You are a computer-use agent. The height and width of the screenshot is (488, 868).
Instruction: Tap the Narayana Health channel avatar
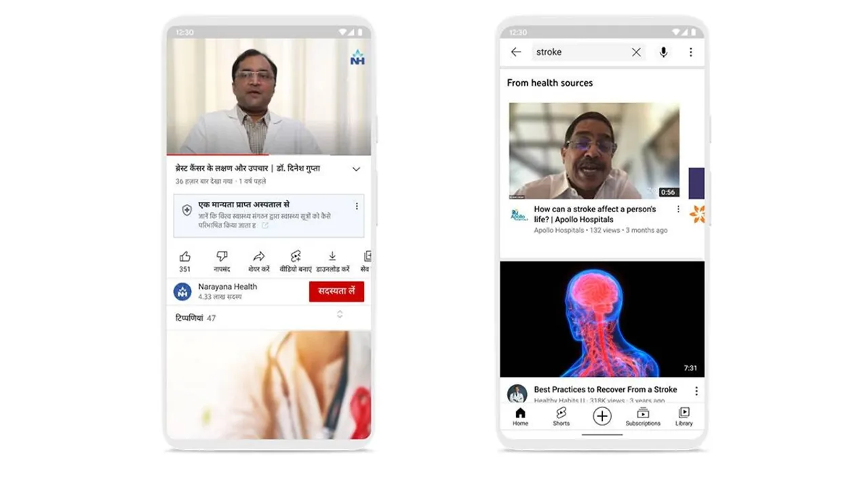pos(182,291)
